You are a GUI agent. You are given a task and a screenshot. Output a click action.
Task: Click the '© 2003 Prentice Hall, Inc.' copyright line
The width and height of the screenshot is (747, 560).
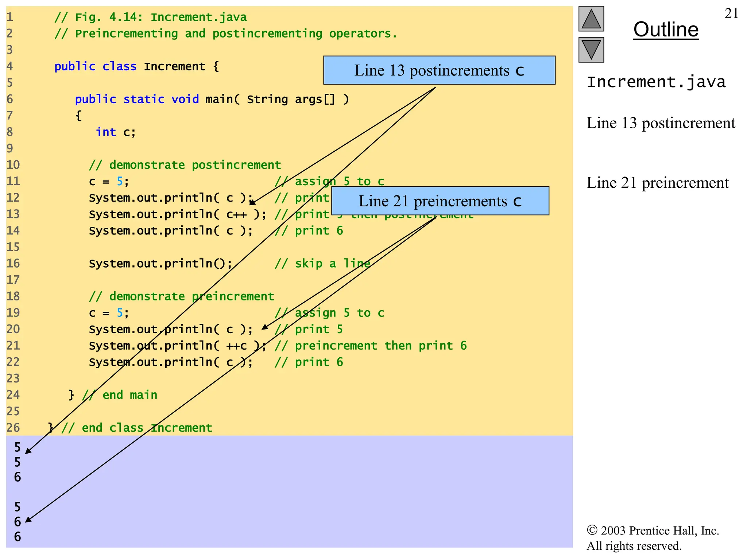653,530
